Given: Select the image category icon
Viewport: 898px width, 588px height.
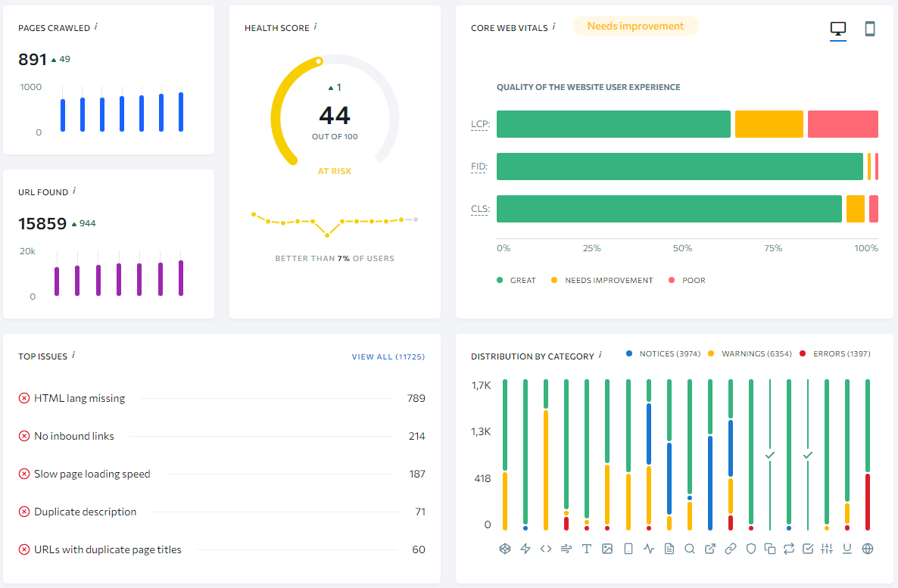Looking at the screenshot, I should (x=607, y=549).
